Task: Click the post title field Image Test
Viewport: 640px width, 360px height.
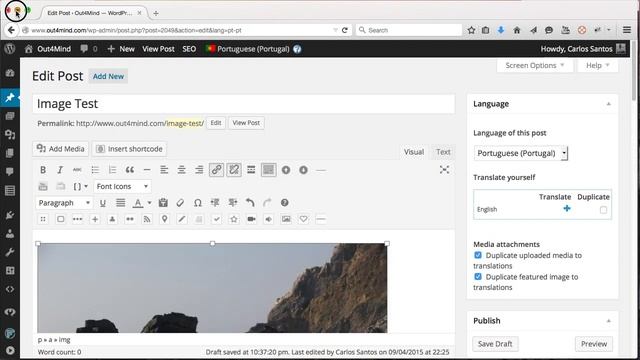Action: coord(244,104)
